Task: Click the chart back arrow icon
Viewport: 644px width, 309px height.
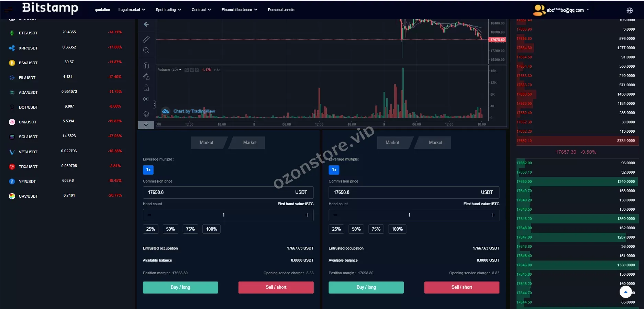Action: pyautogui.click(x=146, y=24)
